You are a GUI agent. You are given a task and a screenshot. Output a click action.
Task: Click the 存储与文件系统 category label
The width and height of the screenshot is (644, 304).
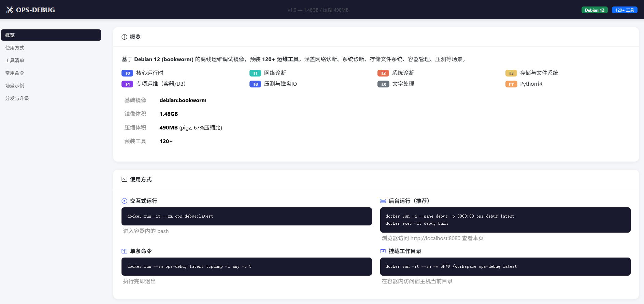click(x=539, y=73)
